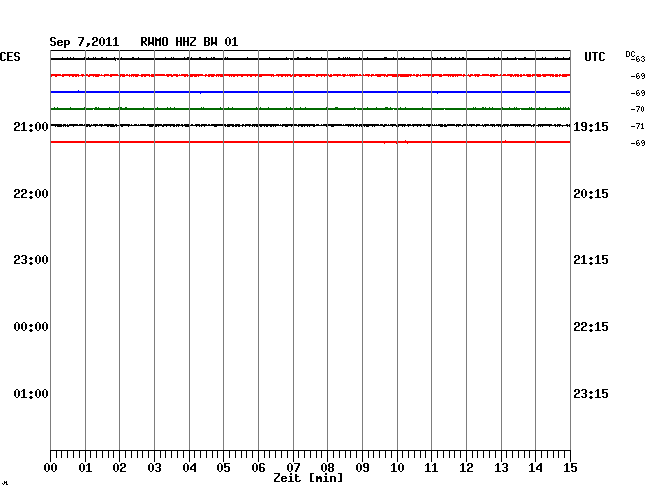Click the '22:15' UTC time label
The image size is (650, 494).
(591, 327)
